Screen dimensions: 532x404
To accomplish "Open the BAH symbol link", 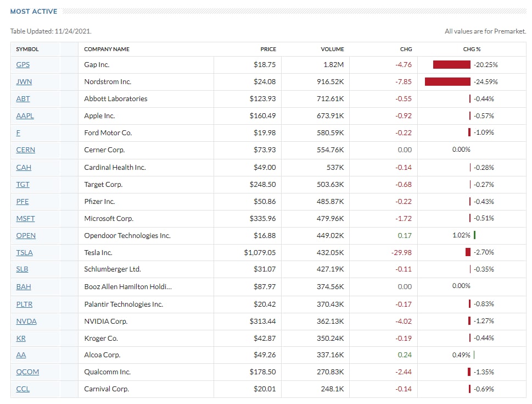I will [x=24, y=286].
